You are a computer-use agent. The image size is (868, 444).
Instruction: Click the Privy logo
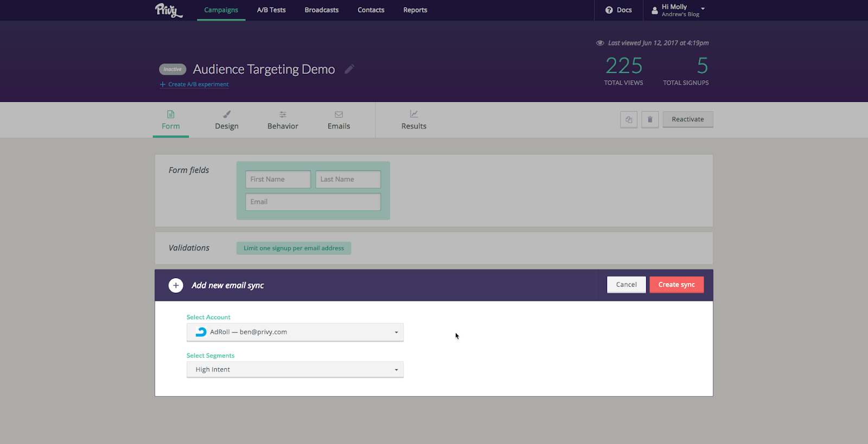point(168,10)
